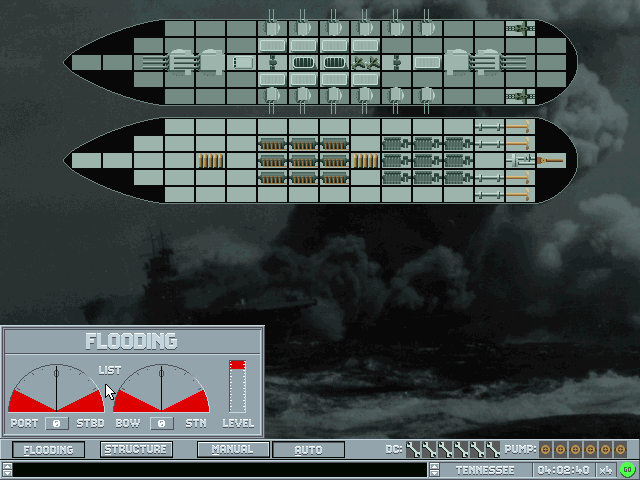Select the bottom-row propeller compartment

coord(520,195)
